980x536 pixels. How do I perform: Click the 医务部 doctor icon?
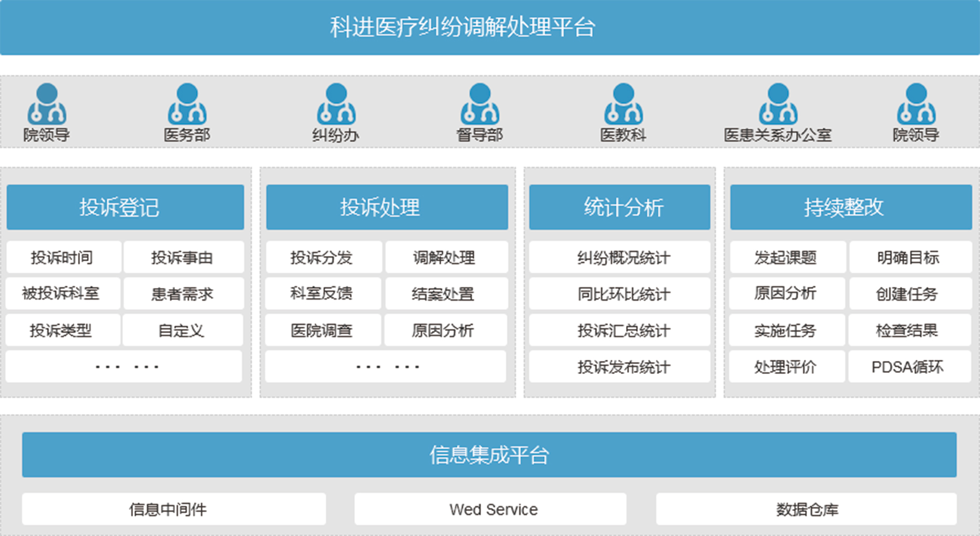(187, 105)
